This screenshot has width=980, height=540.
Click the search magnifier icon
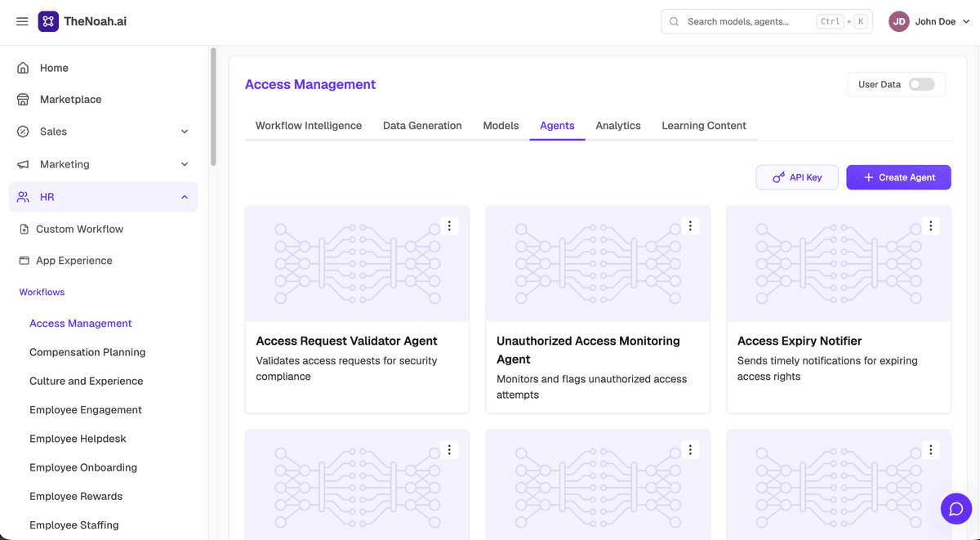[x=675, y=22]
